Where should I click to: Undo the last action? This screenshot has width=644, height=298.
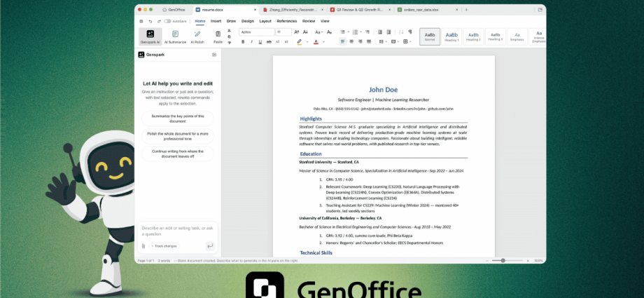[150, 21]
